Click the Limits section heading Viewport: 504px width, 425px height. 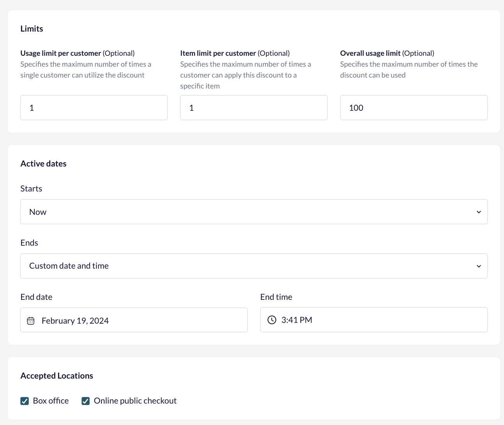(x=32, y=29)
